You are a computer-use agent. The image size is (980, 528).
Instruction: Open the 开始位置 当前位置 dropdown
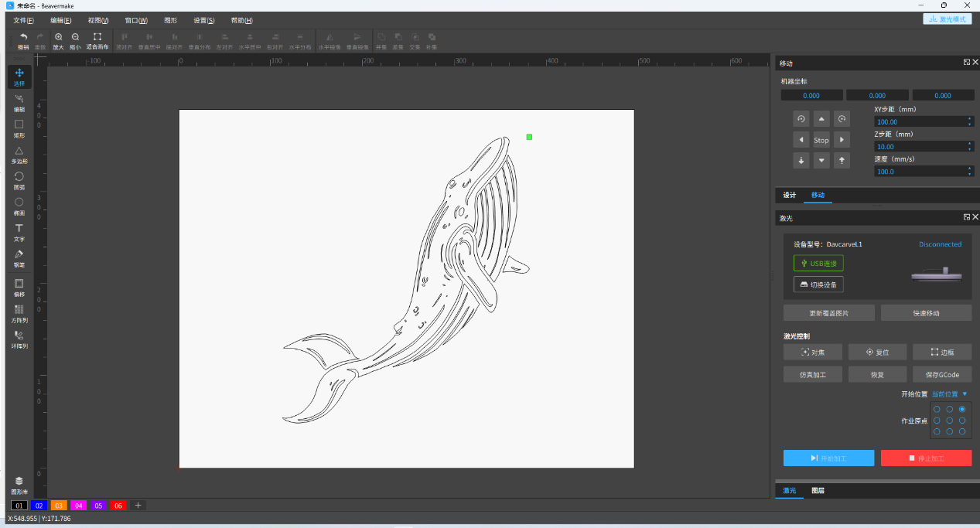(950, 394)
